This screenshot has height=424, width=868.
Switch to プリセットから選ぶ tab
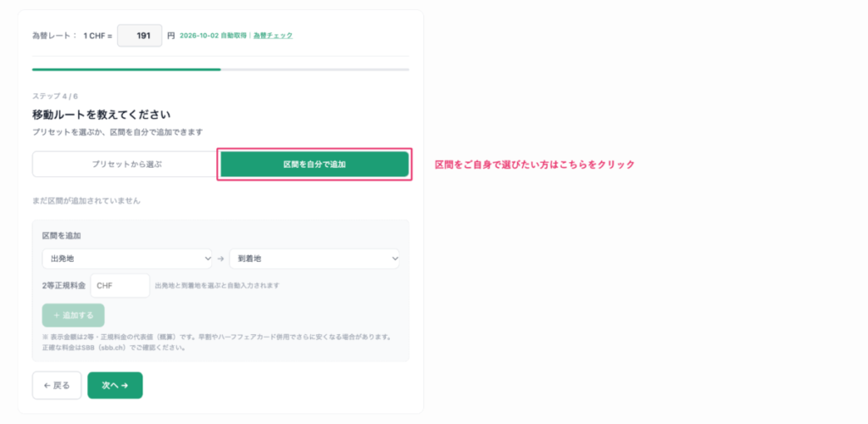(x=127, y=165)
